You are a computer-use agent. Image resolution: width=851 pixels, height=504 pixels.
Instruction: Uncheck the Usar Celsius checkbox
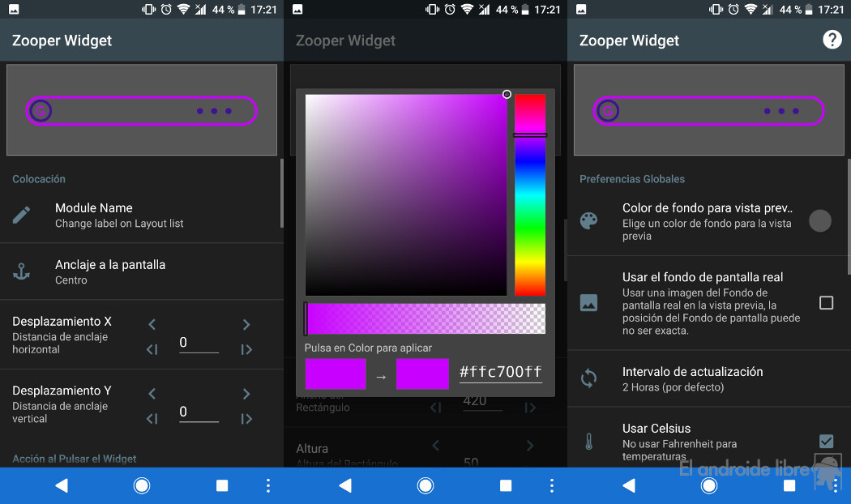(826, 441)
